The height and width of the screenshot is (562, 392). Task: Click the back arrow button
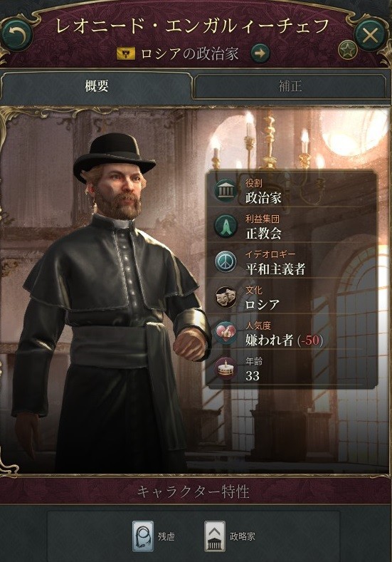pyautogui.click(x=17, y=34)
